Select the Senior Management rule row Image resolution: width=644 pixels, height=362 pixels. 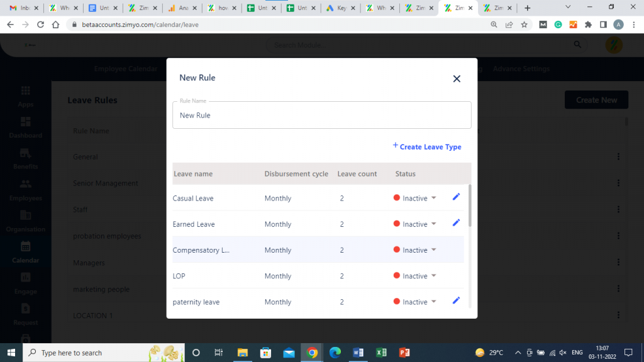coord(347,183)
